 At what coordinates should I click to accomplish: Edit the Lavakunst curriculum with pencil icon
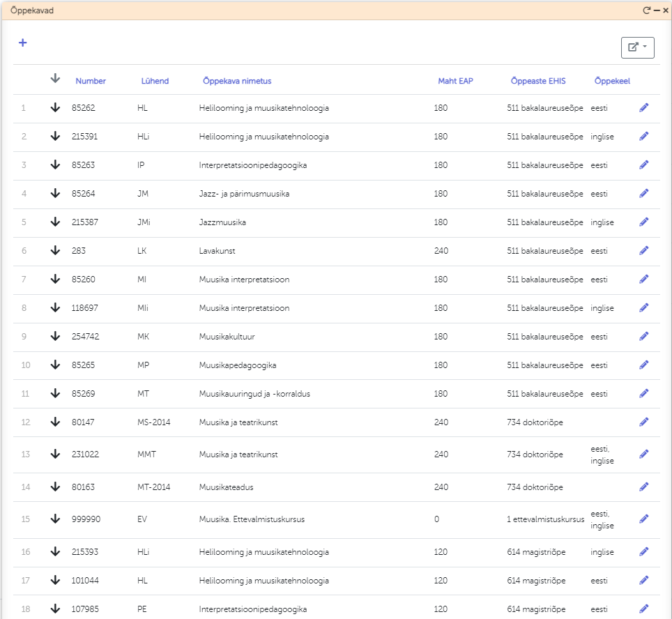click(643, 250)
